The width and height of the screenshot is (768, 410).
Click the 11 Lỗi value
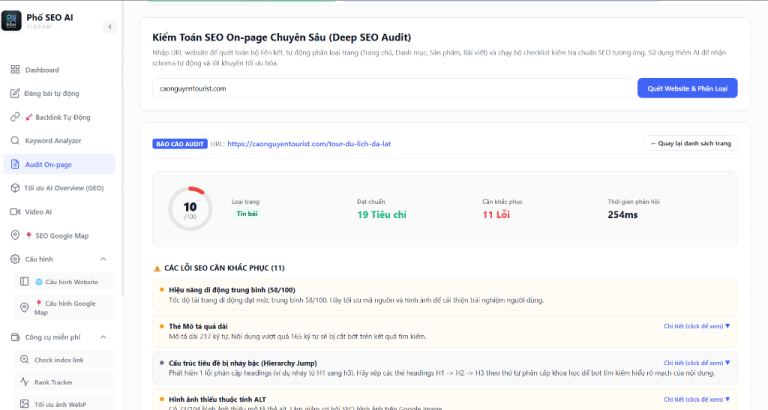tap(496, 215)
